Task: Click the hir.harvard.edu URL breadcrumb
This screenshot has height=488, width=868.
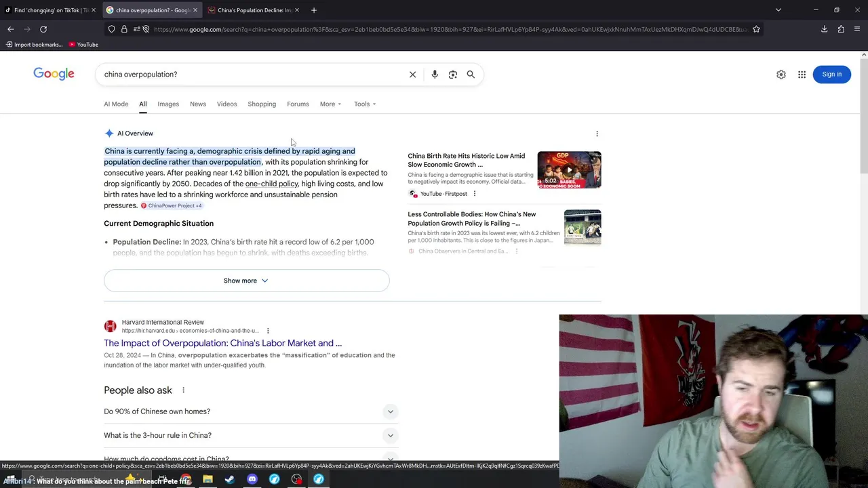Action: [192, 331]
